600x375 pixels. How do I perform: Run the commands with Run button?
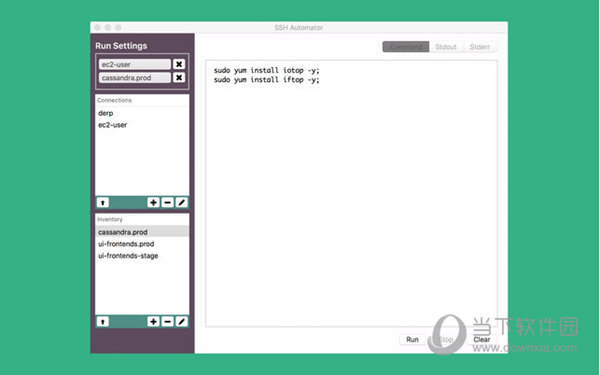412,339
